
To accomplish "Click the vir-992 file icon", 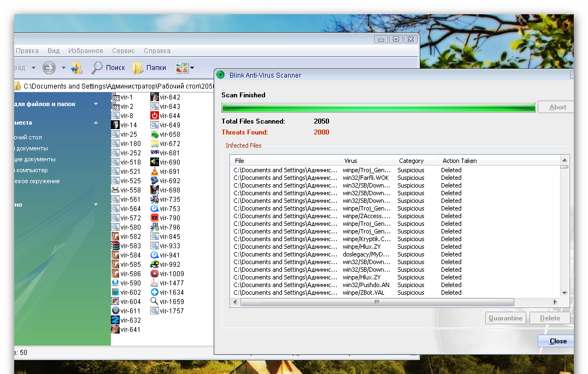I will pos(154,265).
